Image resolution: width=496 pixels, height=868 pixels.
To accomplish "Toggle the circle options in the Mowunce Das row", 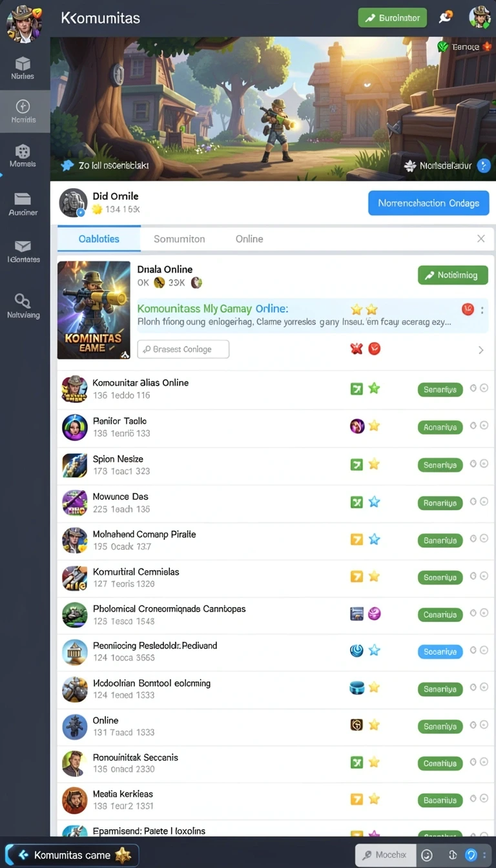I will (x=479, y=501).
